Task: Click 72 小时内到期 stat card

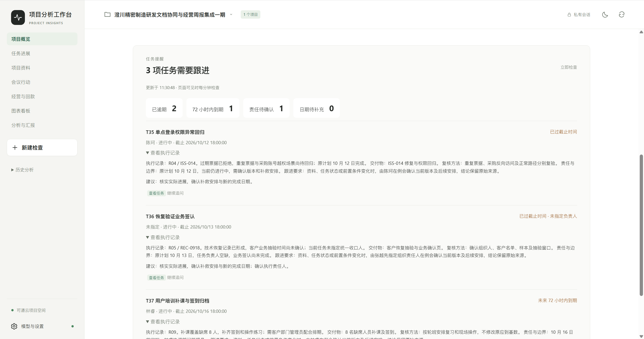Action: [213, 108]
